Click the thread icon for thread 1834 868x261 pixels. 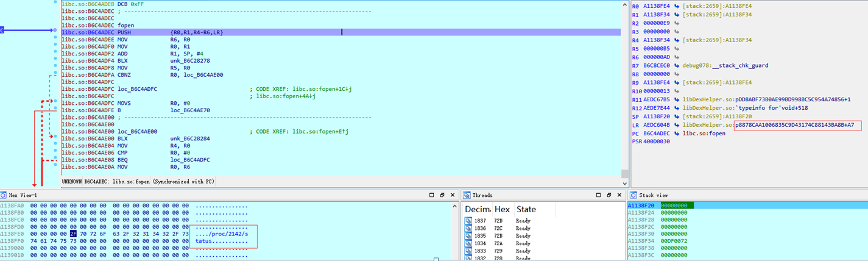pyautogui.click(x=468, y=243)
